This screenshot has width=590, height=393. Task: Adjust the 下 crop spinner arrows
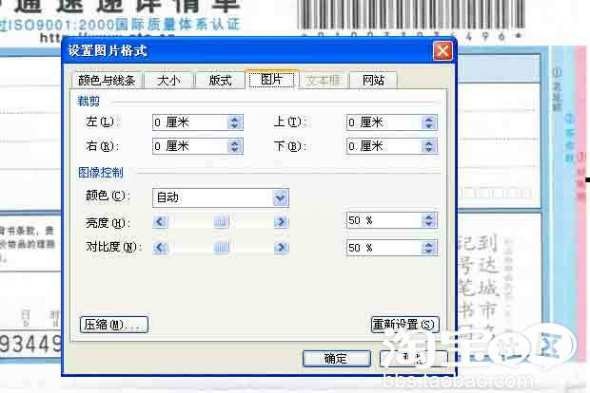click(x=429, y=146)
